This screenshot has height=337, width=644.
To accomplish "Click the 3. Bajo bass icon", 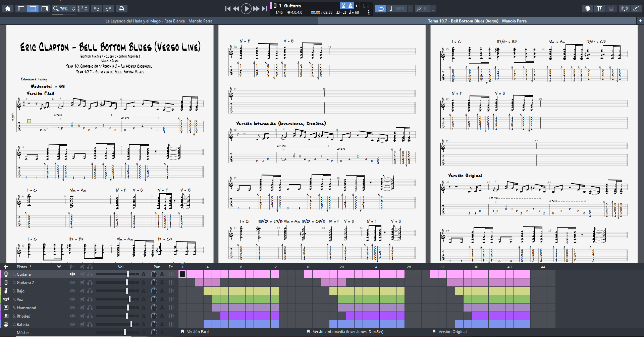I will [6, 291].
